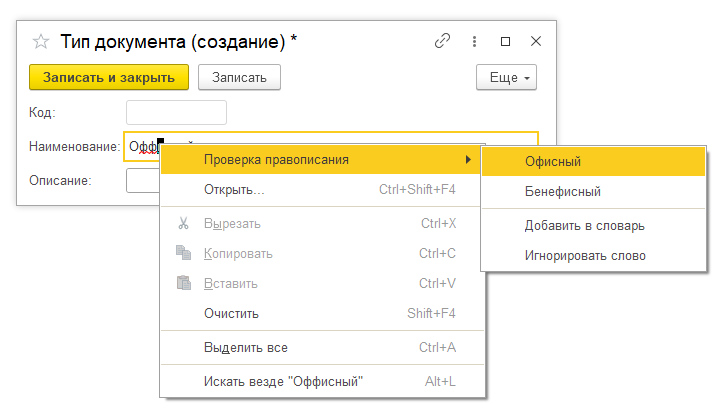Viewport: 721px width, 414px height.
Task: Open the three-dot form options menu
Action: click(474, 41)
